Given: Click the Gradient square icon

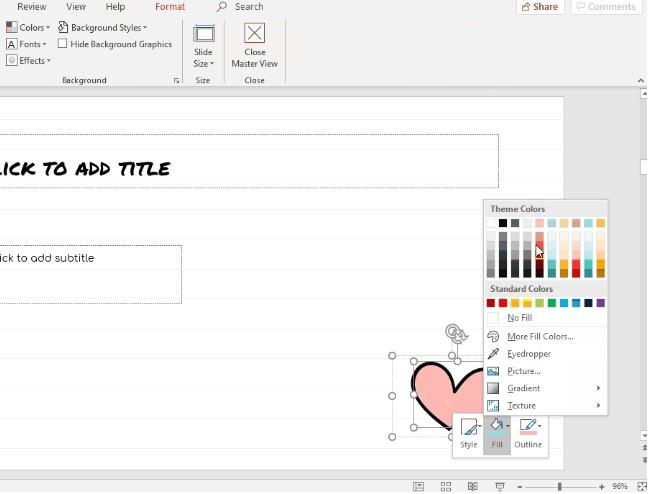Looking at the screenshot, I should tap(493, 388).
